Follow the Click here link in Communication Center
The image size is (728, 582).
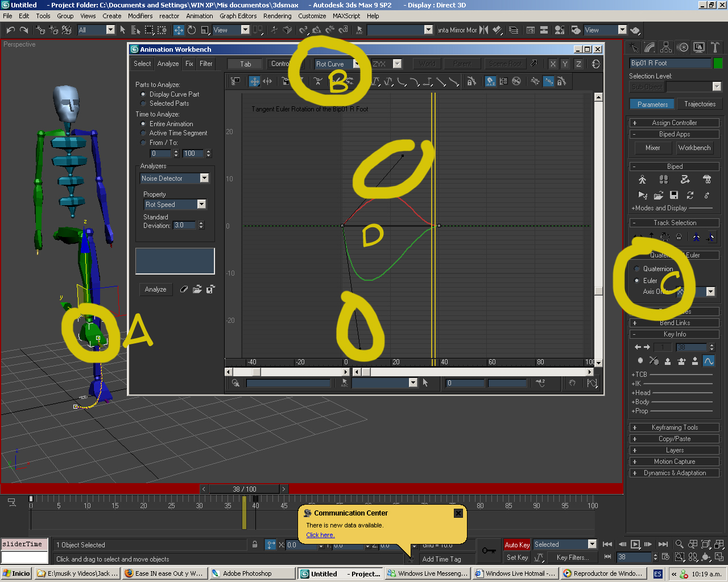pyautogui.click(x=320, y=535)
